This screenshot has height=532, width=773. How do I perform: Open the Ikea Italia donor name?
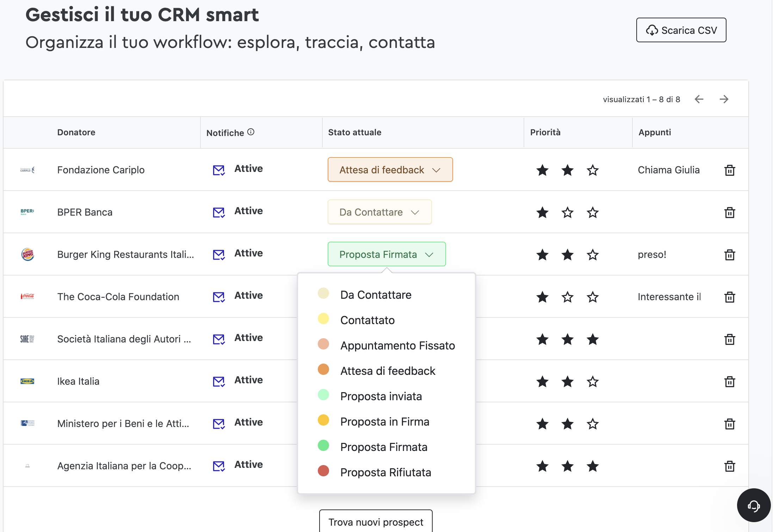pos(78,381)
